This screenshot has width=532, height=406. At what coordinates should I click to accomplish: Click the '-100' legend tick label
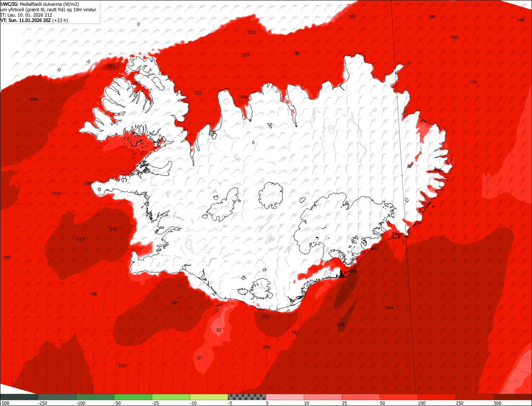pyautogui.click(x=80, y=403)
